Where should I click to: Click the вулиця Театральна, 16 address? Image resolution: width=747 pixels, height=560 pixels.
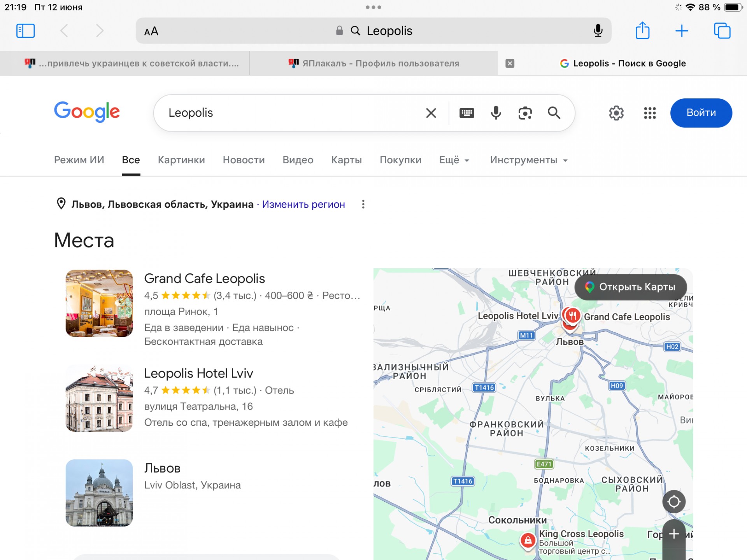198,406
